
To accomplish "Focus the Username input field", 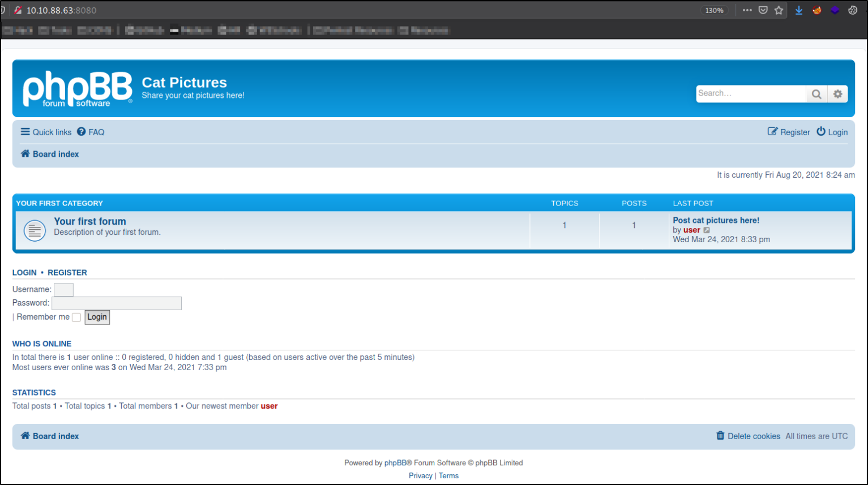I will pos(63,290).
